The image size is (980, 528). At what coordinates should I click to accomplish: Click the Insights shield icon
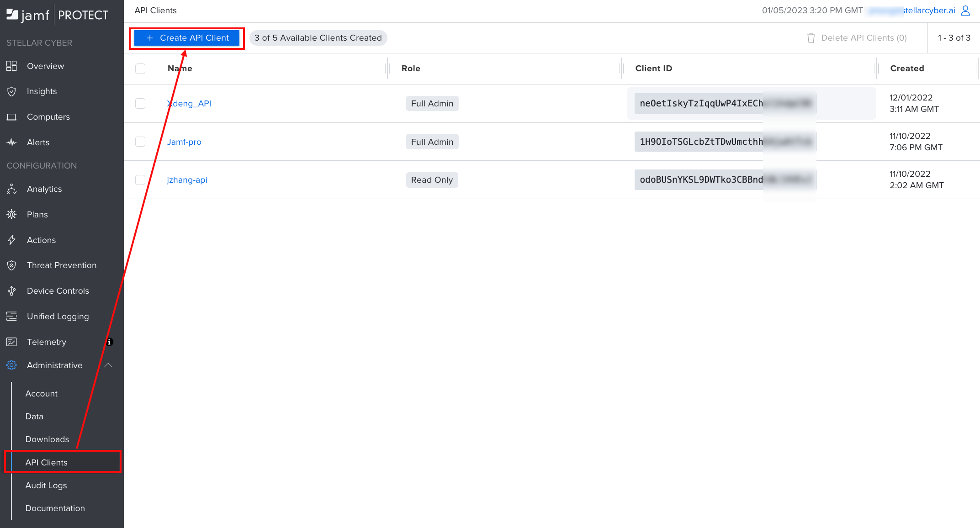pos(11,91)
